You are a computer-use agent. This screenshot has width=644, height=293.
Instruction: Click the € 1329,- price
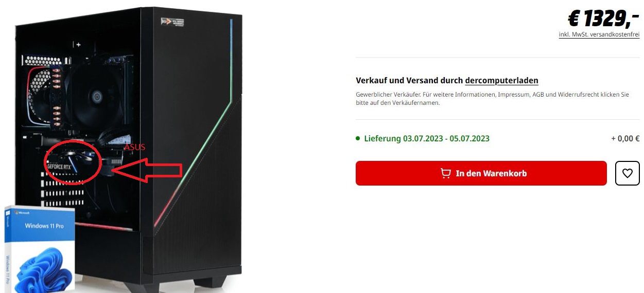tap(603, 19)
